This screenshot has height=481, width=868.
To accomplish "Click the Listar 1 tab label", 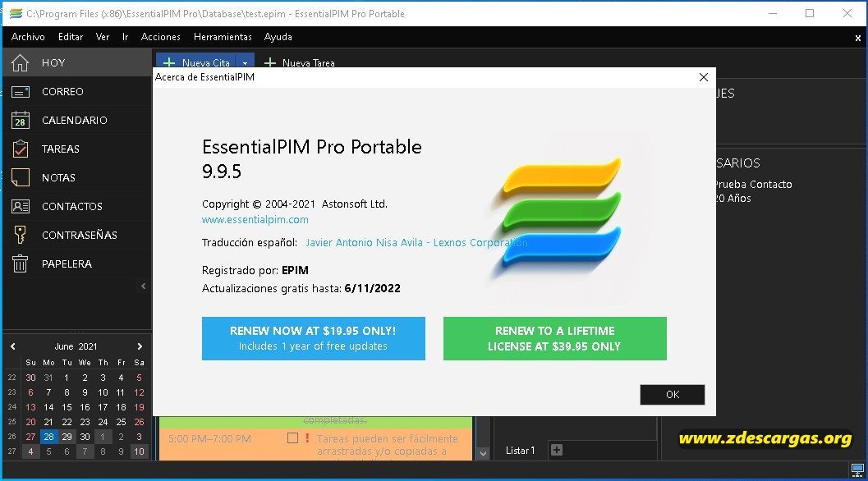I will pyautogui.click(x=521, y=451).
